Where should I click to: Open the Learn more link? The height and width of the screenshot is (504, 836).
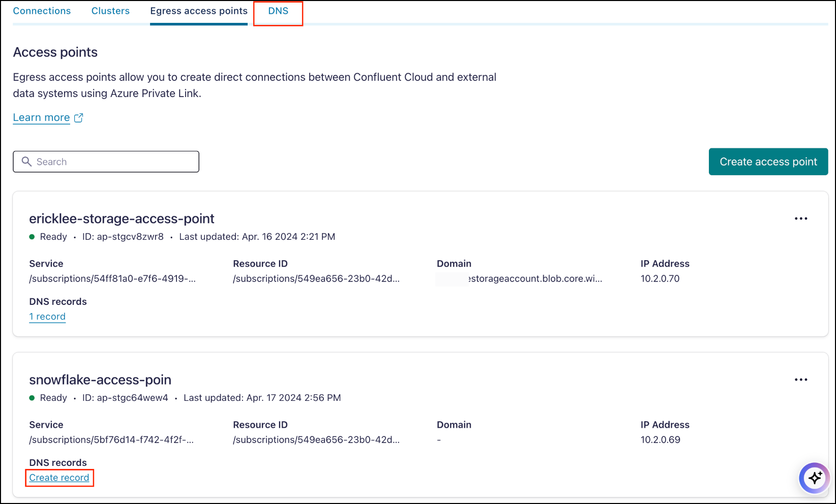pos(41,117)
